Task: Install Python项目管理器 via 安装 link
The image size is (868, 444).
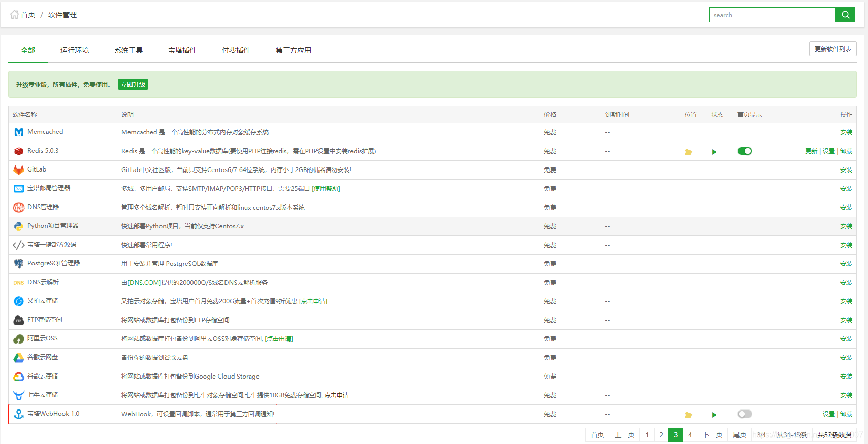Action: pyautogui.click(x=846, y=226)
